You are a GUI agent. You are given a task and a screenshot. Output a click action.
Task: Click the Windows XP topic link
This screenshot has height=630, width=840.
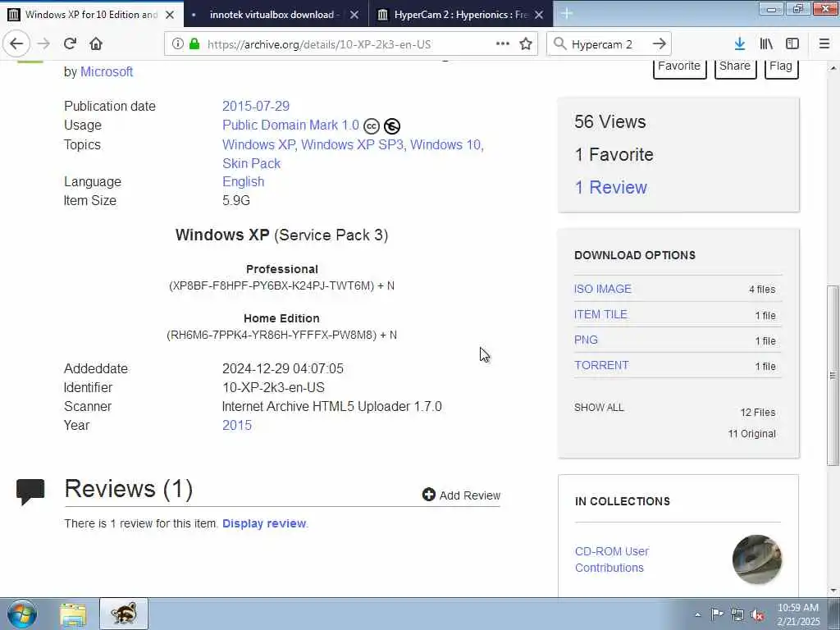coord(258,144)
